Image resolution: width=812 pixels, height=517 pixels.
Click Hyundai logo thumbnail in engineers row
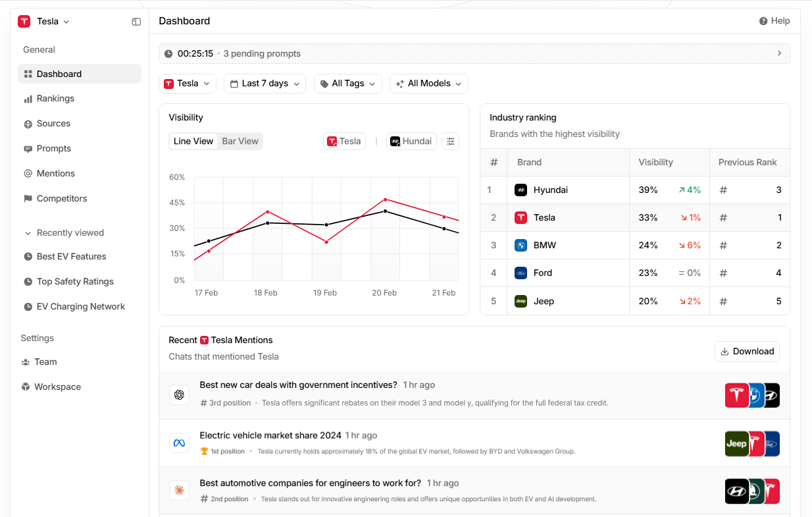tap(736, 491)
